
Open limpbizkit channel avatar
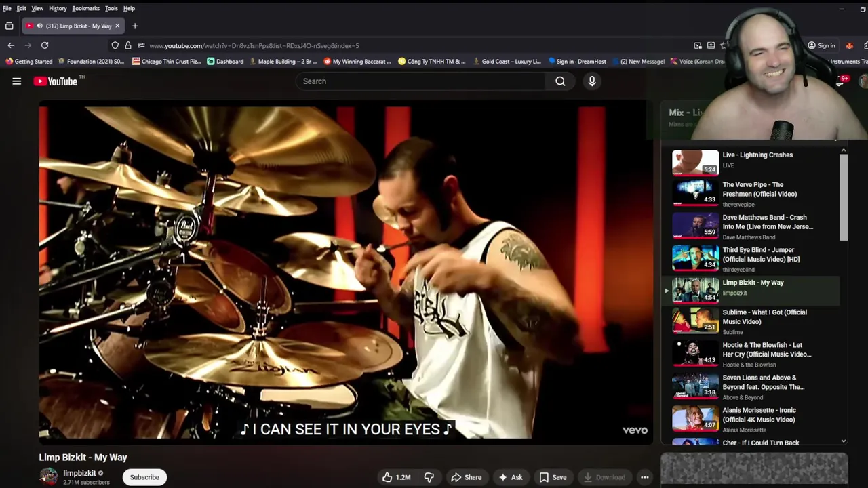48,476
